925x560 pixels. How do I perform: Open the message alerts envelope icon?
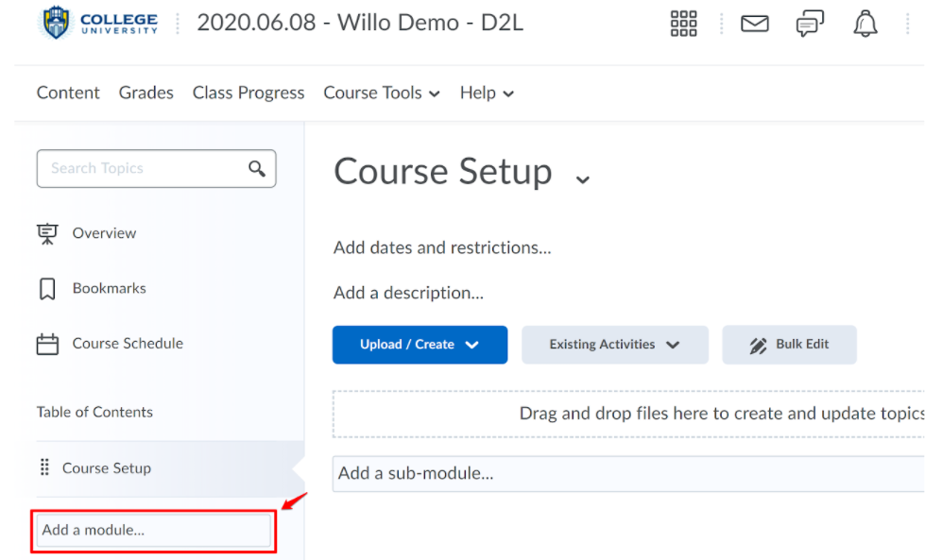click(x=755, y=24)
